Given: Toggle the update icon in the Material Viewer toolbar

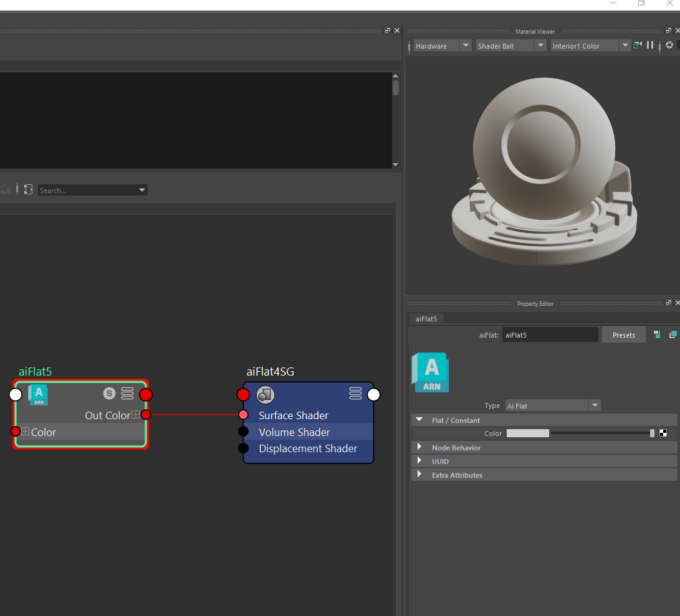Looking at the screenshot, I should 637,45.
